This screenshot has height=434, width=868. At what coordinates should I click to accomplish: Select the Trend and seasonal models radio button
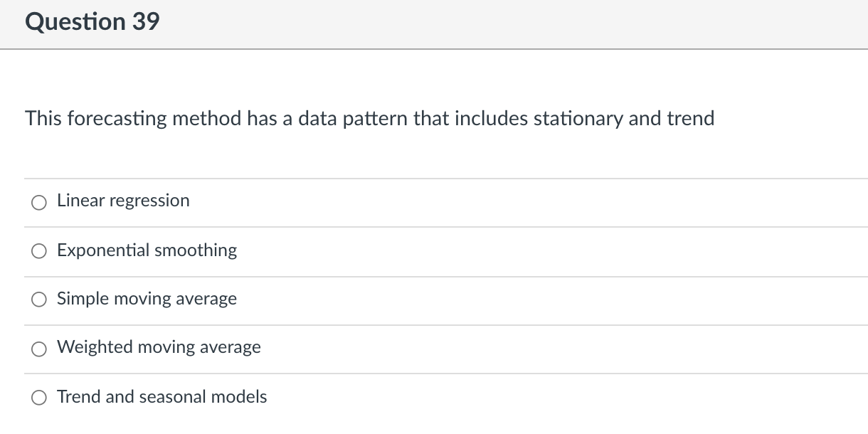pyautogui.click(x=39, y=398)
